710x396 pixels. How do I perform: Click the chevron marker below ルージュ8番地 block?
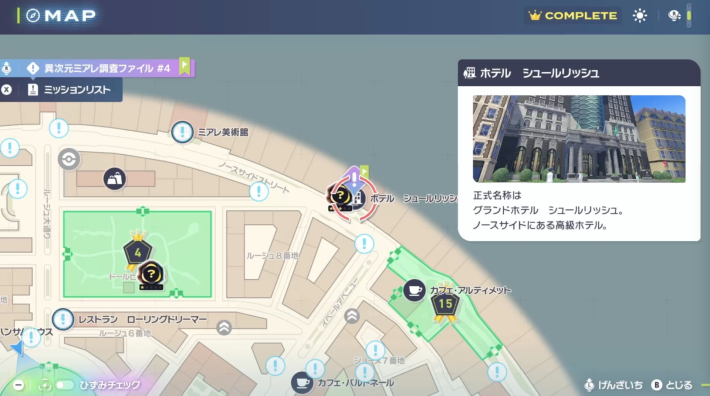coord(352,316)
